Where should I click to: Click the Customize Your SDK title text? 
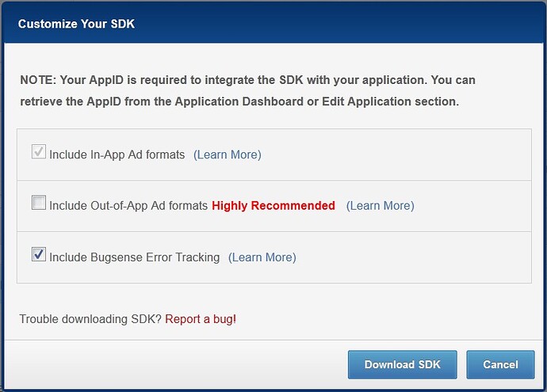[x=76, y=24]
